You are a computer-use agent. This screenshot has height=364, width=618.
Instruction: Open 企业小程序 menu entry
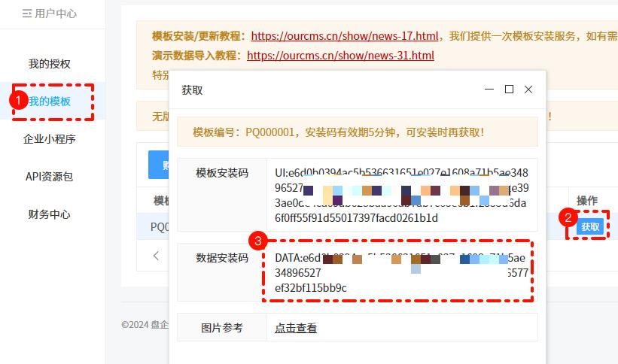[x=49, y=139]
